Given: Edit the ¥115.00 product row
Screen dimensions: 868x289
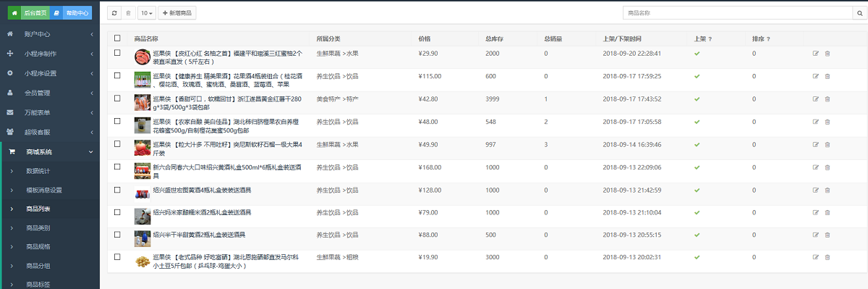Looking at the screenshot, I should 816,76.
